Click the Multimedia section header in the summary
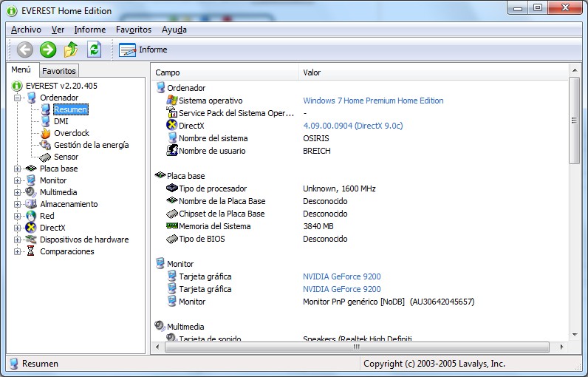The height and width of the screenshot is (377, 588). coord(185,327)
